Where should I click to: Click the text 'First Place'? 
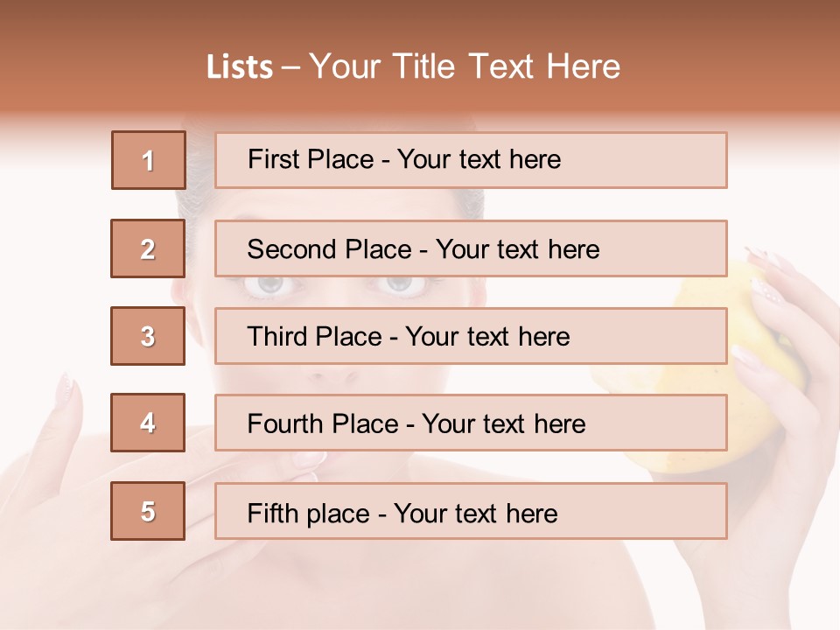[311, 159]
